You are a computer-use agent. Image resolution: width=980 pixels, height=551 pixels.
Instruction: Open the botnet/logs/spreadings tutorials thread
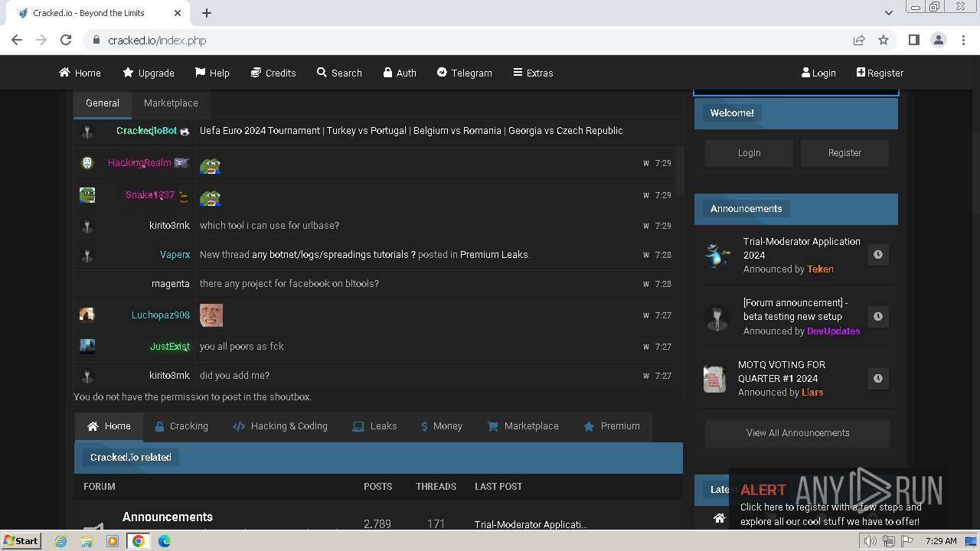pos(334,255)
